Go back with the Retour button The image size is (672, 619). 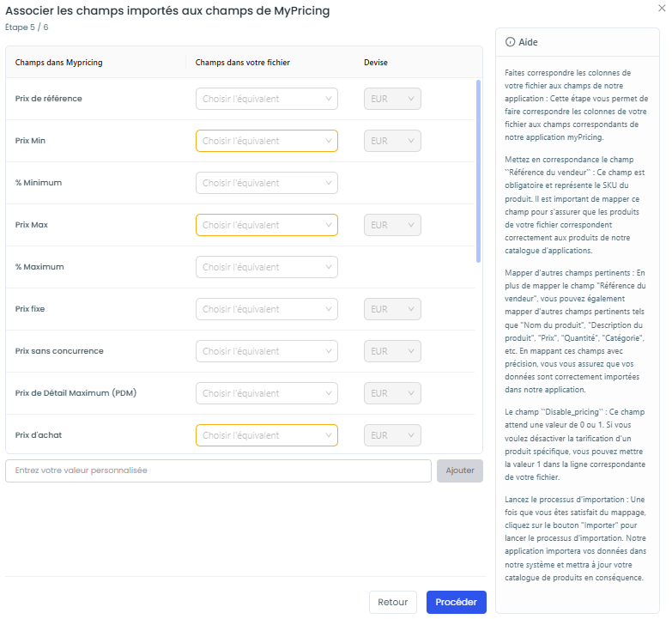click(x=392, y=602)
